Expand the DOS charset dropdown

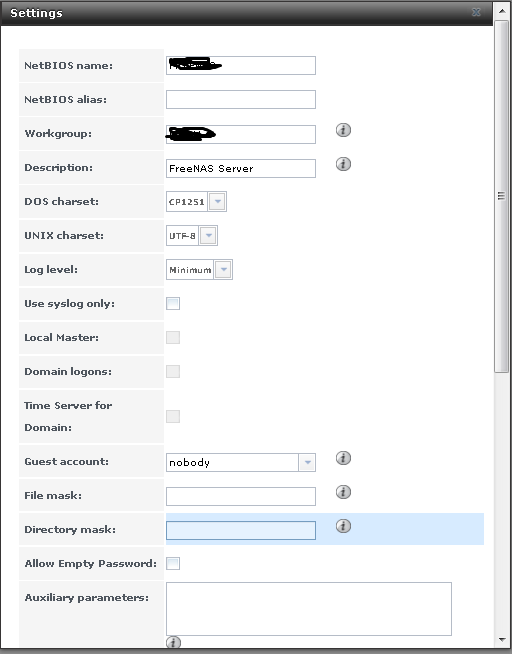click(217, 202)
